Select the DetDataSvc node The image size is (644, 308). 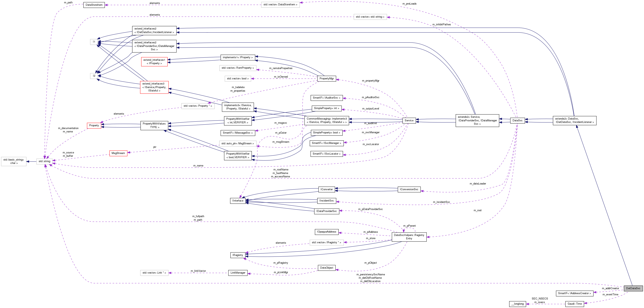(633, 288)
